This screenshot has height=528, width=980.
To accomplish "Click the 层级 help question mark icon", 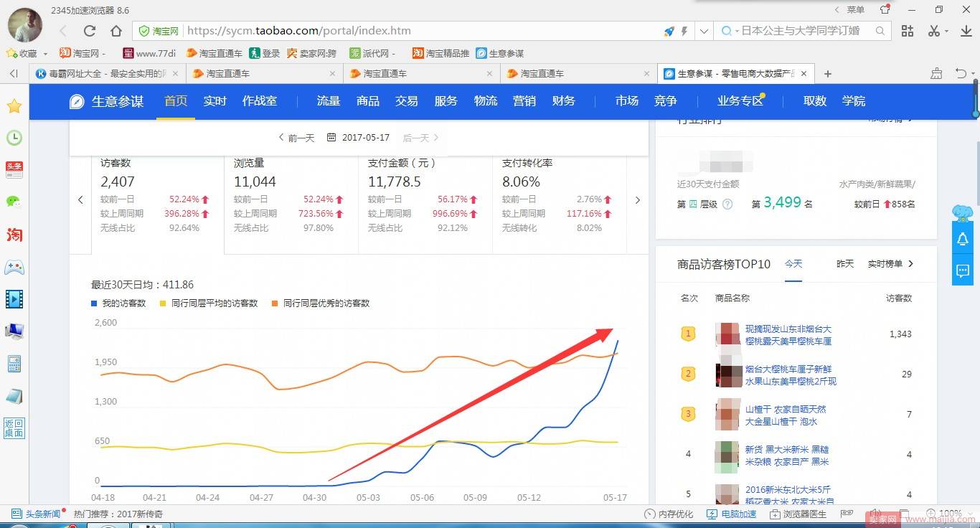I will click(x=727, y=204).
